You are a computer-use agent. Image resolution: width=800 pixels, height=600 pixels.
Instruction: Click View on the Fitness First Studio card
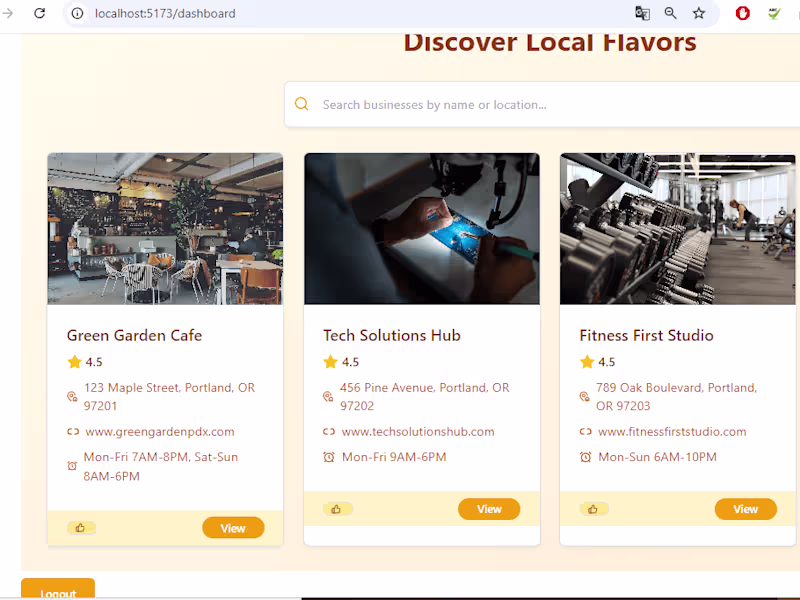coord(745,508)
